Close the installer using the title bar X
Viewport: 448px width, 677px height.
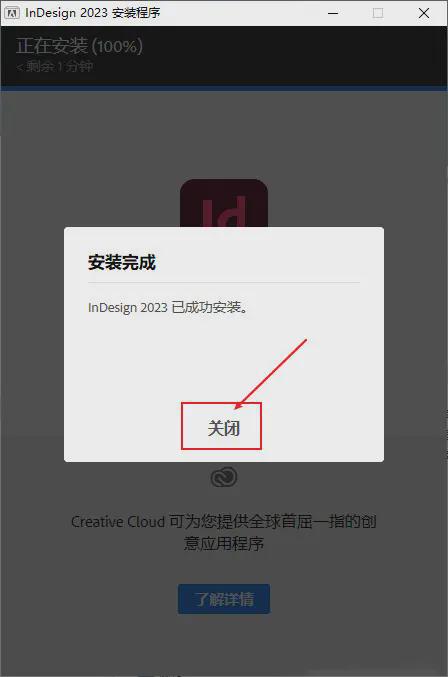click(x=424, y=13)
